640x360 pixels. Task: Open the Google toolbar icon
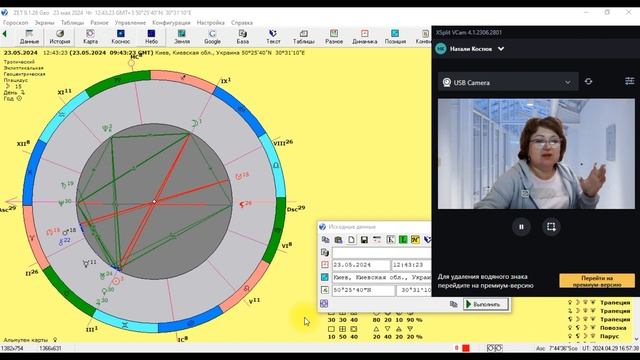212,37
